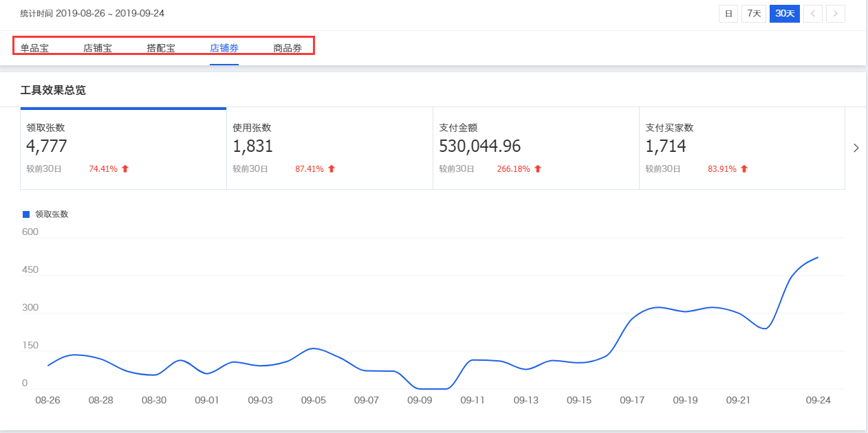Click the 83.91% increase arrow icon
This screenshot has width=868, height=433.
[744, 169]
